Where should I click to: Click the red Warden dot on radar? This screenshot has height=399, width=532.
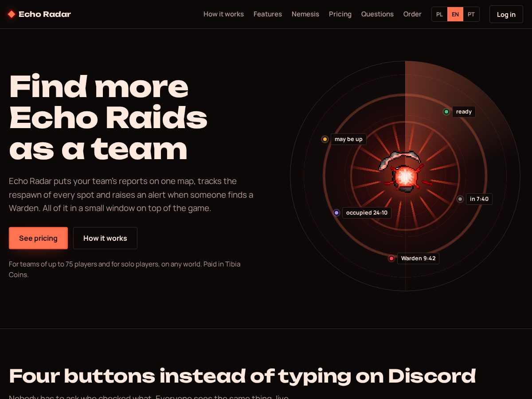[x=391, y=258]
